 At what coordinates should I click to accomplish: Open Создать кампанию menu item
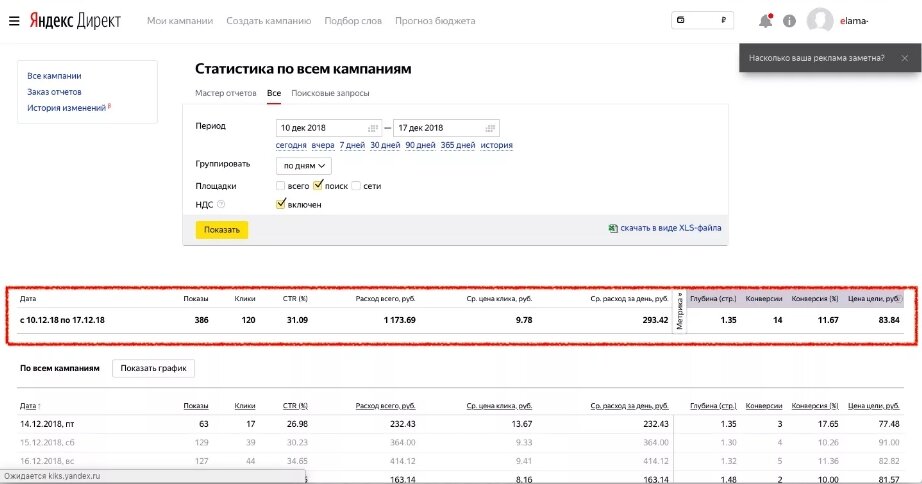269,21
